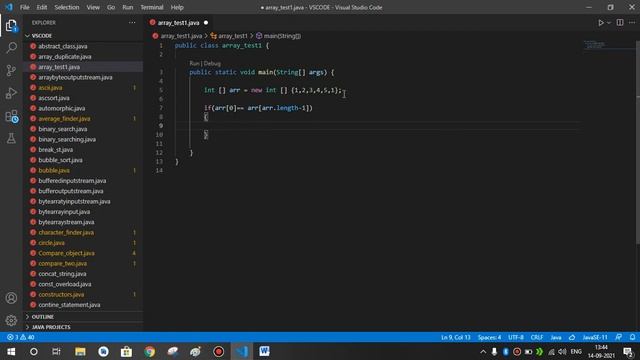Open the Windows Start menu
This screenshot has width=640, height=360.
(11, 351)
